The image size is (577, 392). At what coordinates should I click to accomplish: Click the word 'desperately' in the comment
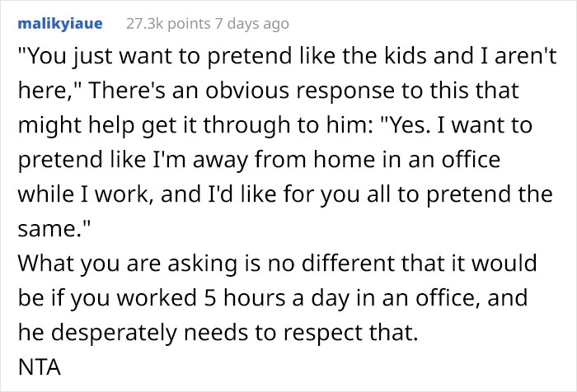[x=114, y=333]
